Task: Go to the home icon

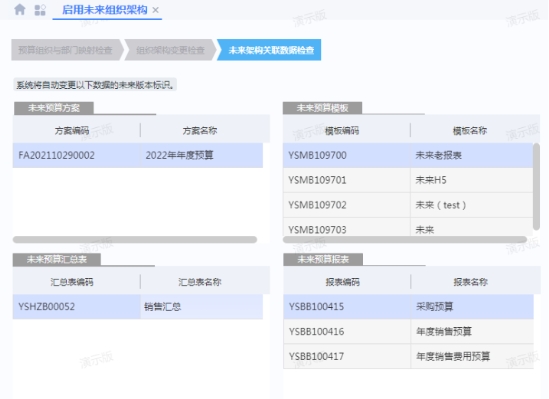Action: coord(20,9)
